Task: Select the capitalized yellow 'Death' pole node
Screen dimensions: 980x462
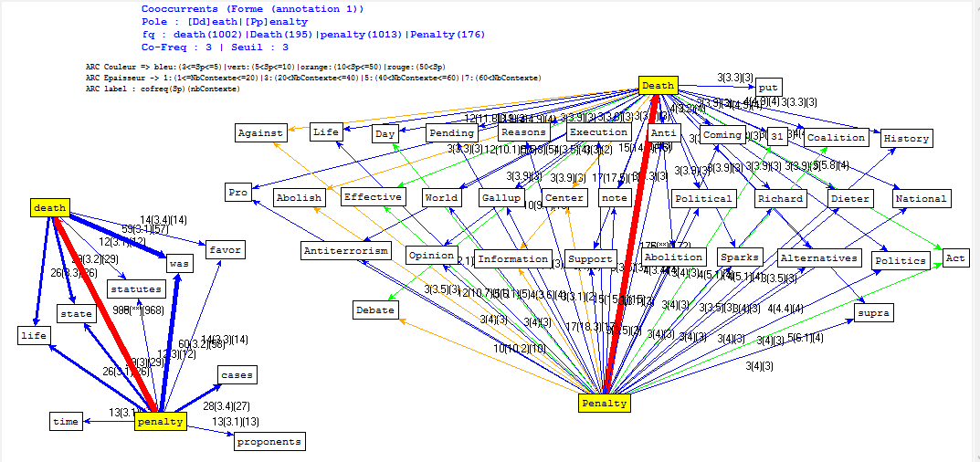Action: tap(659, 86)
